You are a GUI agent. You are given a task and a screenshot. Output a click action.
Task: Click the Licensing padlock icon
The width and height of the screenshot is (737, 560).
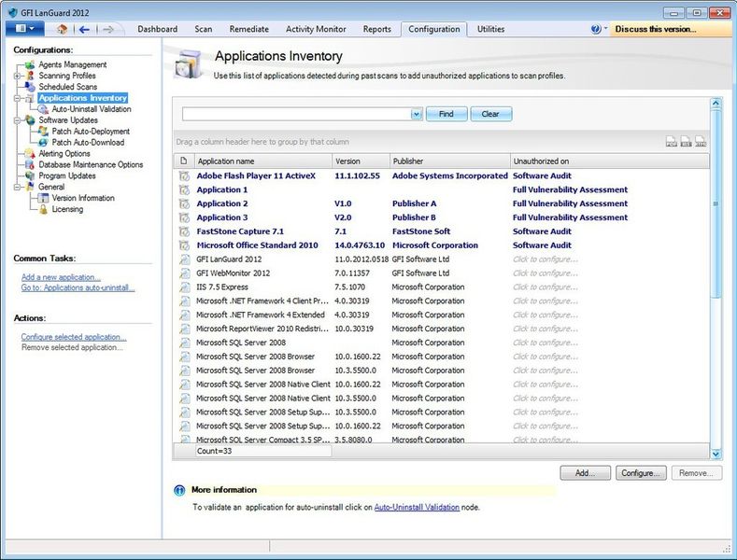43,209
